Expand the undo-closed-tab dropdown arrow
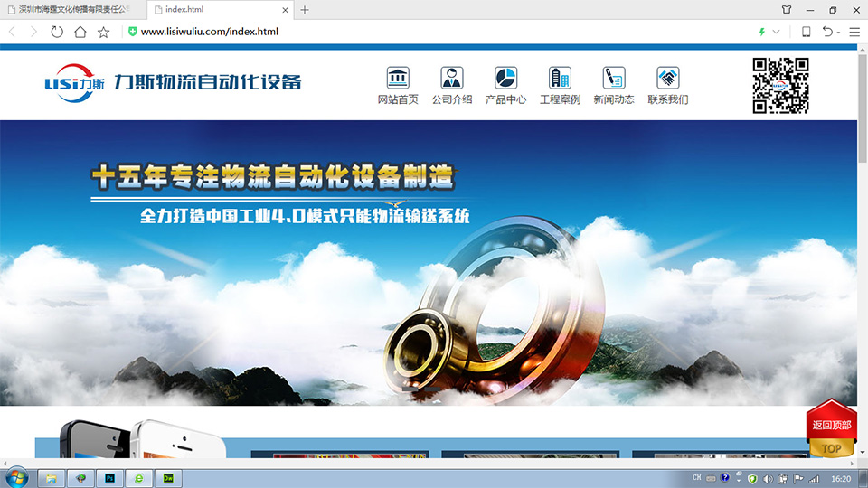This screenshot has width=868, height=488. pyautogui.click(x=838, y=33)
